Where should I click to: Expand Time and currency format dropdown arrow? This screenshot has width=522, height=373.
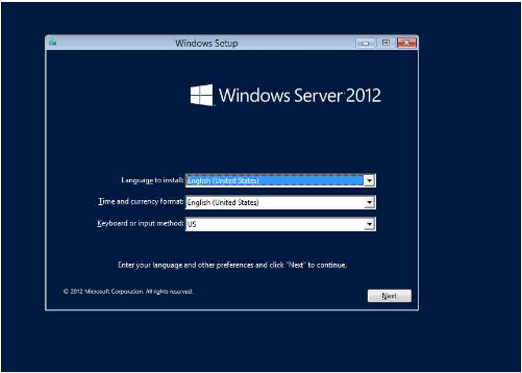[x=369, y=202]
